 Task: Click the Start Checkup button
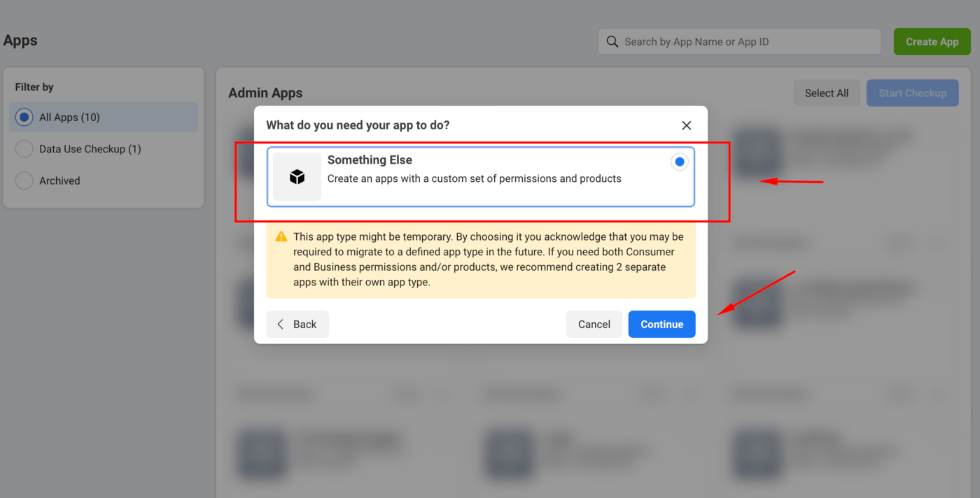[912, 93]
